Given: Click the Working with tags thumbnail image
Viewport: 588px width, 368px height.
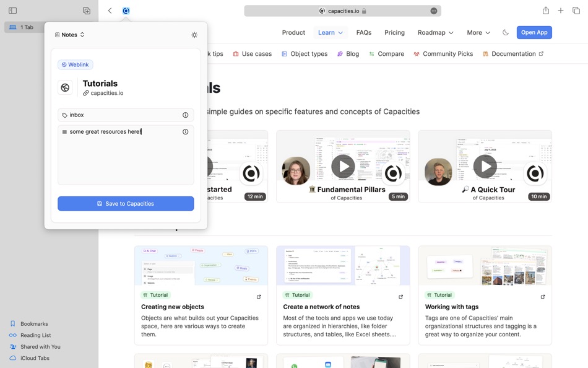Looking at the screenshot, I should point(485,266).
